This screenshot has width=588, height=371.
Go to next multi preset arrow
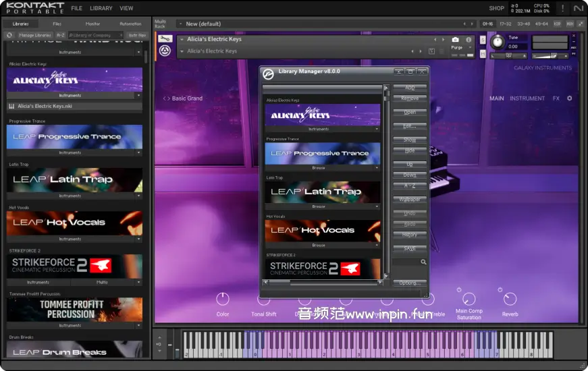click(x=472, y=24)
